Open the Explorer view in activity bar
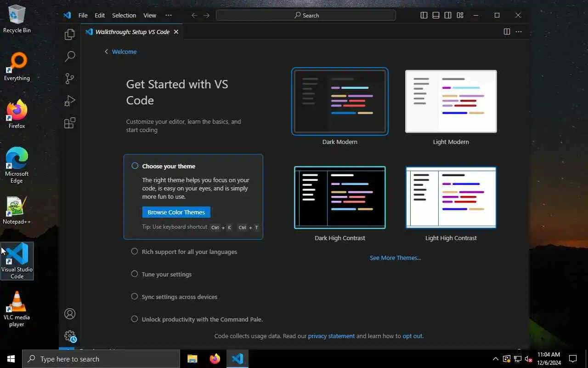The height and width of the screenshot is (368, 588). pos(70,34)
